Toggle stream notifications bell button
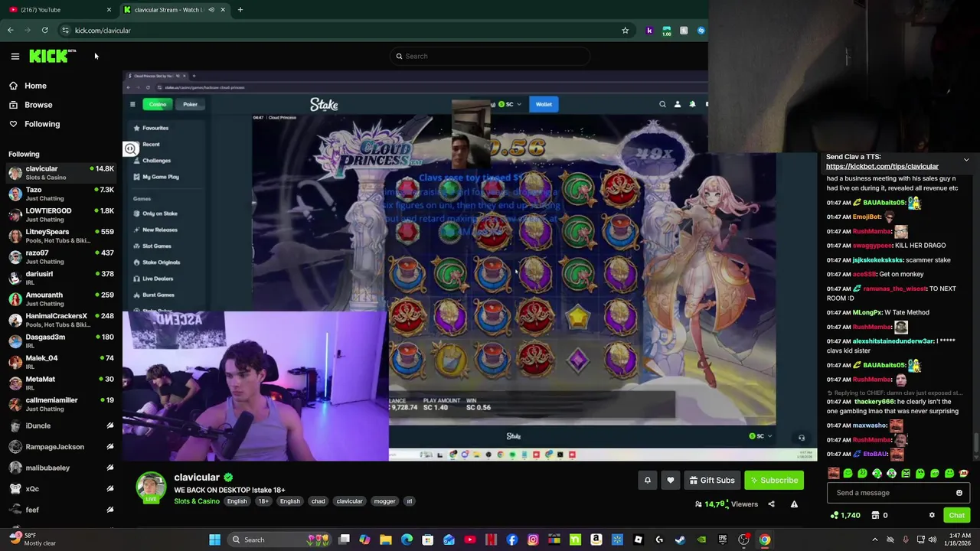The width and height of the screenshot is (980, 551). click(x=647, y=480)
